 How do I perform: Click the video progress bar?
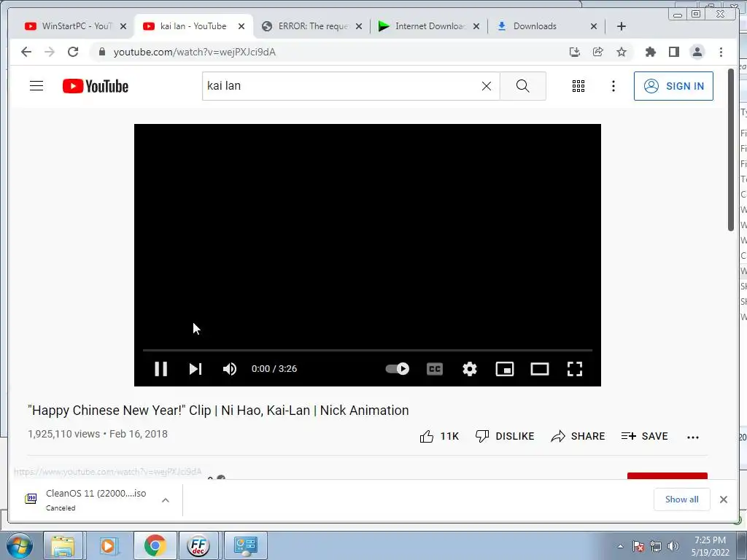[x=368, y=350]
